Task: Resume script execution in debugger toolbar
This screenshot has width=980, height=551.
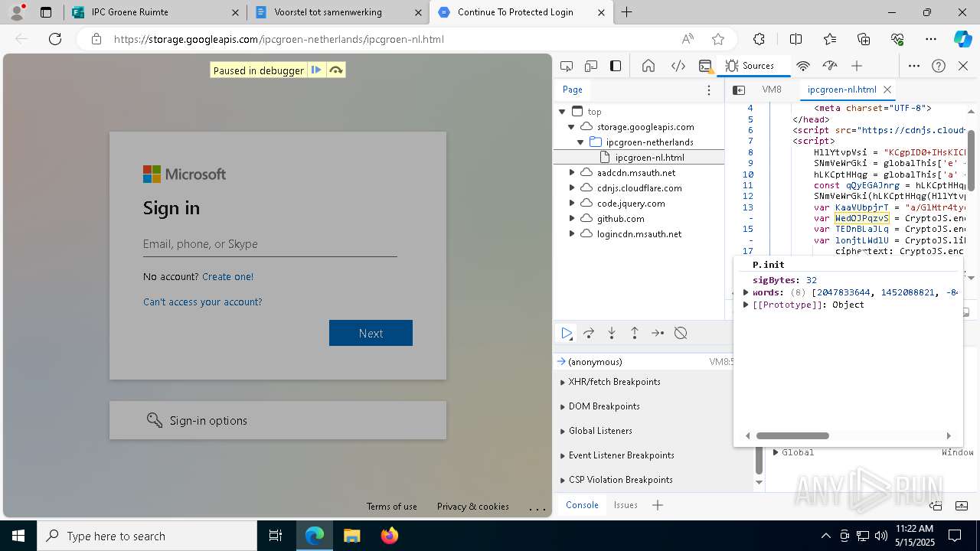Action: pyautogui.click(x=567, y=333)
